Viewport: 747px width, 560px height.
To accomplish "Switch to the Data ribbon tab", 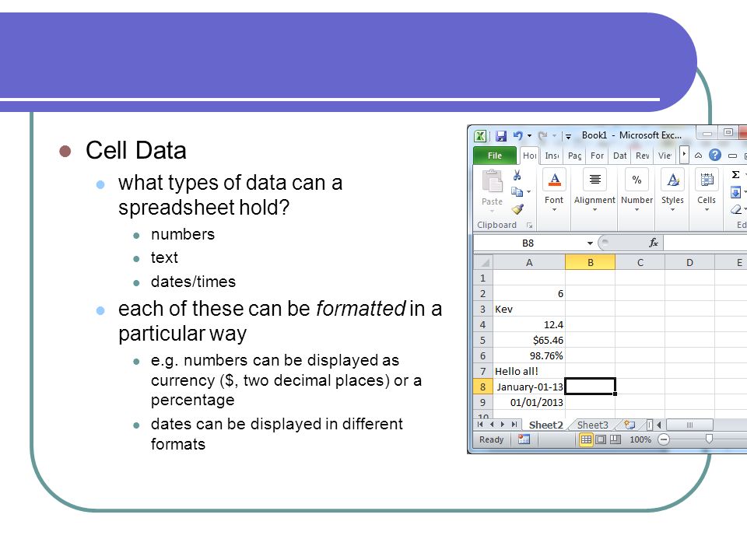I will point(619,156).
